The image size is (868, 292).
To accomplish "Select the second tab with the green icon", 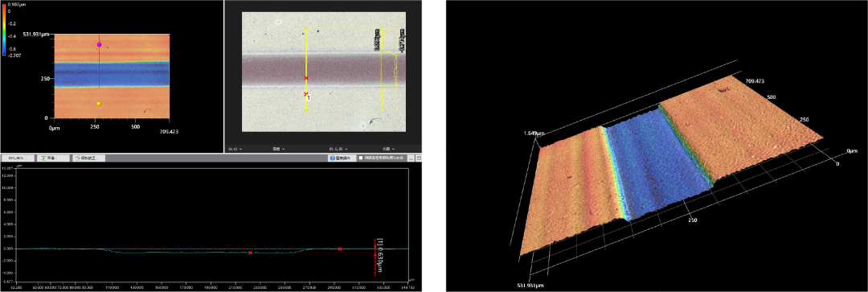I will coord(53,158).
